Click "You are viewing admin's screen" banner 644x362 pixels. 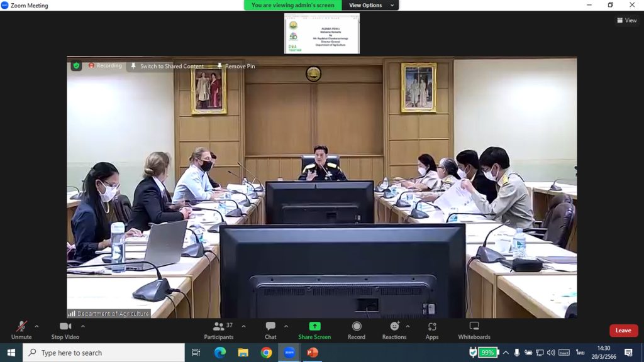click(293, 5)
